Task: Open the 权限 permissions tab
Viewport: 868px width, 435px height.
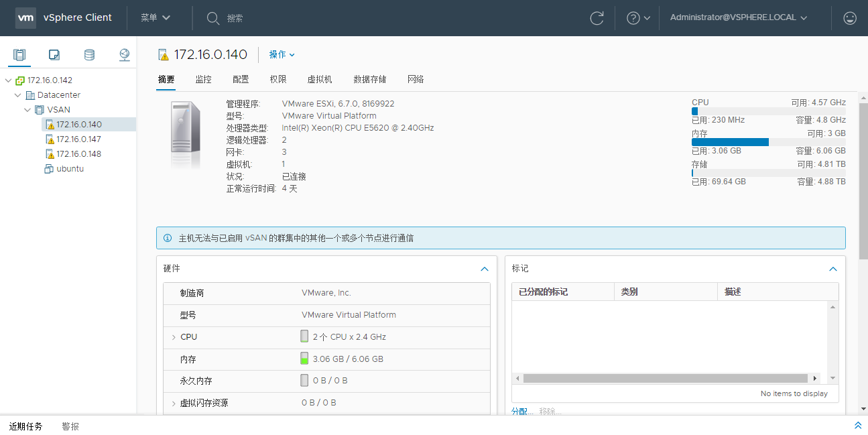Action: 278,79
